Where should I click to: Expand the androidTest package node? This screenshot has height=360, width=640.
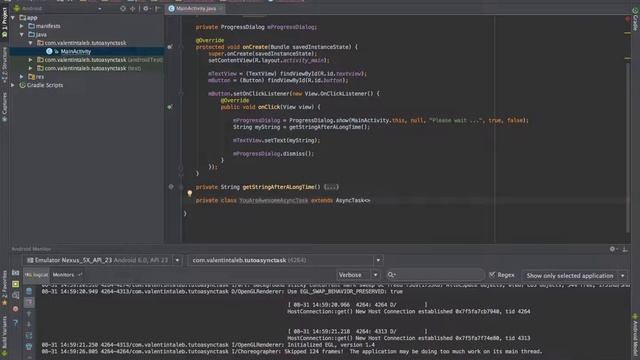coord(31,60)
